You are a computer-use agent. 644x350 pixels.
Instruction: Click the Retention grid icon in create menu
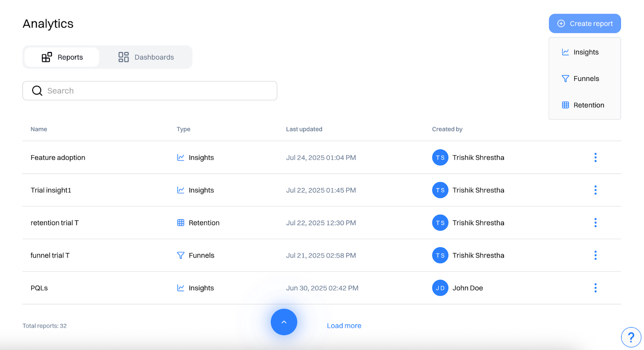click(x=566, y=105)
